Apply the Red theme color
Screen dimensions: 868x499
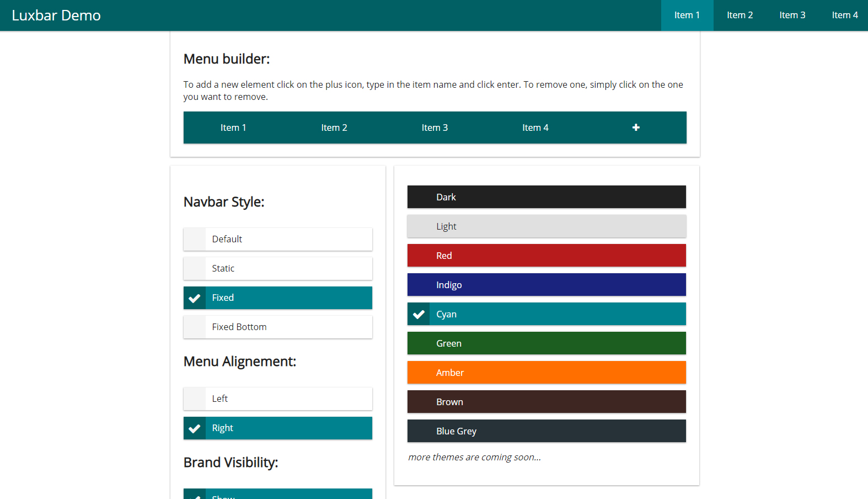[x=546, y=256]
